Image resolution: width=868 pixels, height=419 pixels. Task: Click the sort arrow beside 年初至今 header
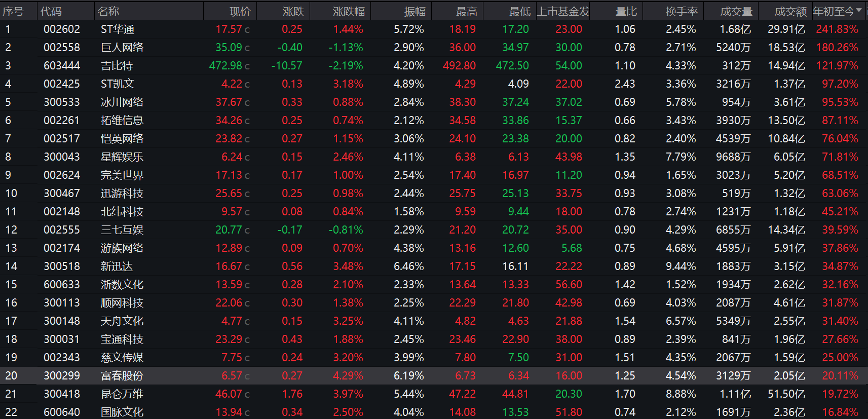click(858, 11)
